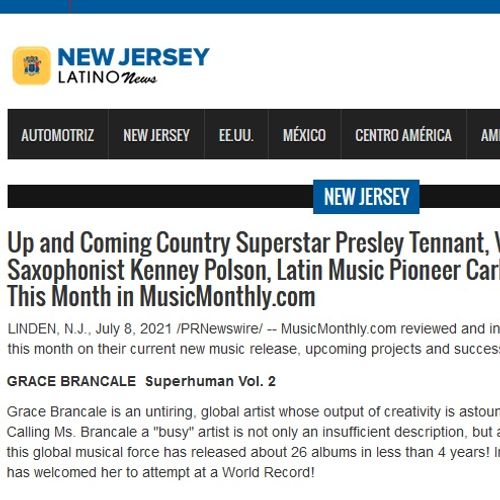Click the GRACE BRANCALE Superhuman Vol. 2 subheading
Viewport: 500px width, 500px height.
click(x=141, y=381)
